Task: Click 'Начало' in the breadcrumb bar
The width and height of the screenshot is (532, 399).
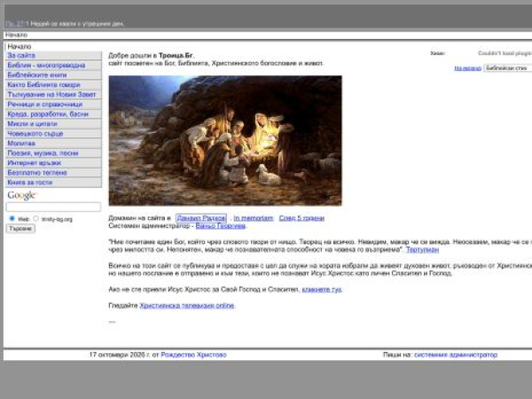Action: (x=16, y=35)
